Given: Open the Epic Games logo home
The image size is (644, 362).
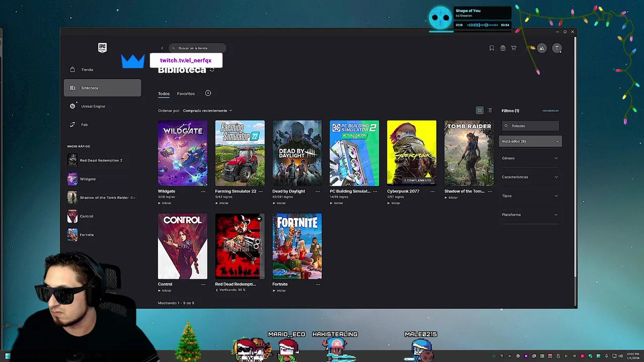Looking at the screenshot, I should [x=102, y=48].
